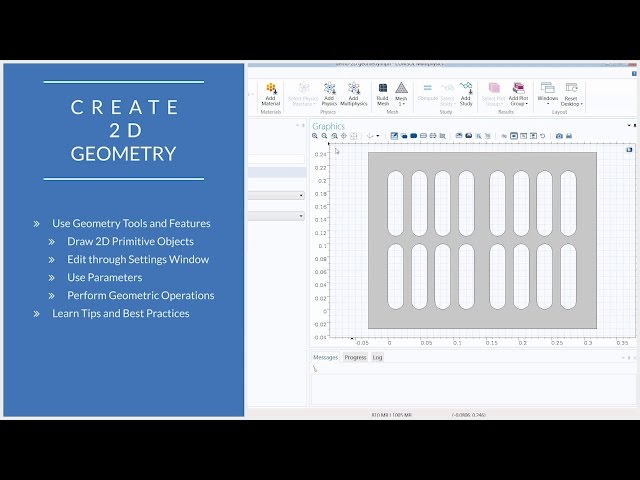Click the Zoom In magnifier icon
The image size is (640, 480).
[315, 136]
